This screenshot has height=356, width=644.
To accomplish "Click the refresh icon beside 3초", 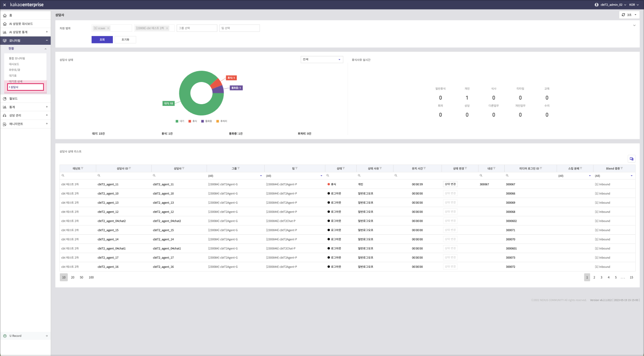I will tap(623, 15).
